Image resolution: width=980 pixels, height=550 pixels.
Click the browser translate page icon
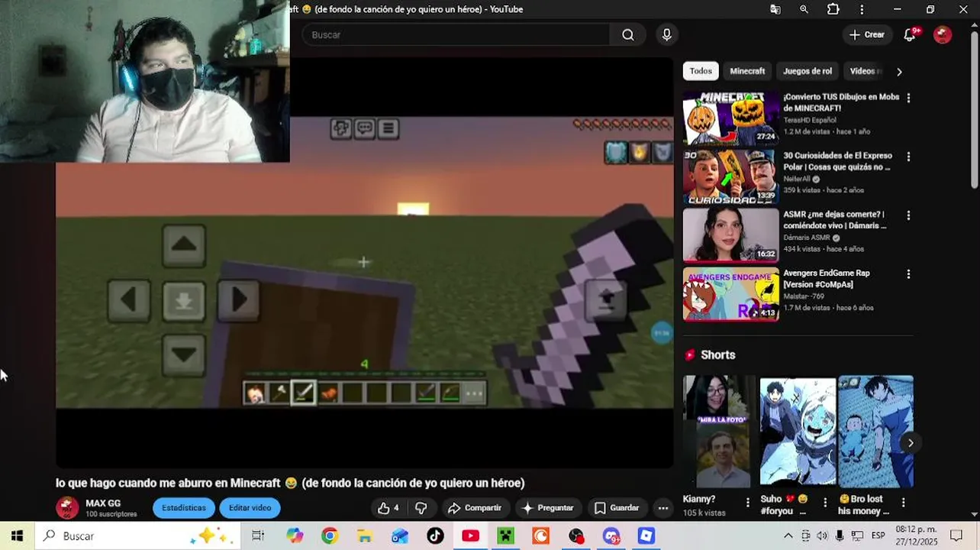click(x=775, y=9)
